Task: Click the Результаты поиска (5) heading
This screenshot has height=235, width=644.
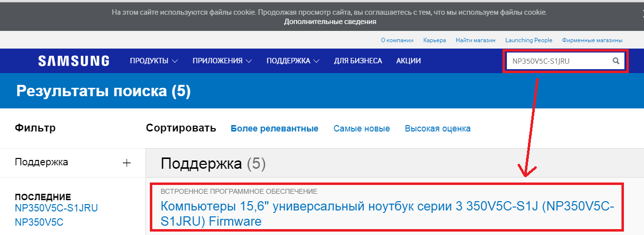Action: [103, 91]
